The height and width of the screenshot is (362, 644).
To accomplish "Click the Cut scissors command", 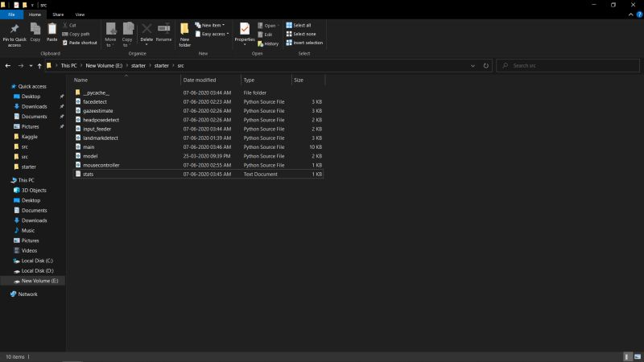I will coord(69,25).
